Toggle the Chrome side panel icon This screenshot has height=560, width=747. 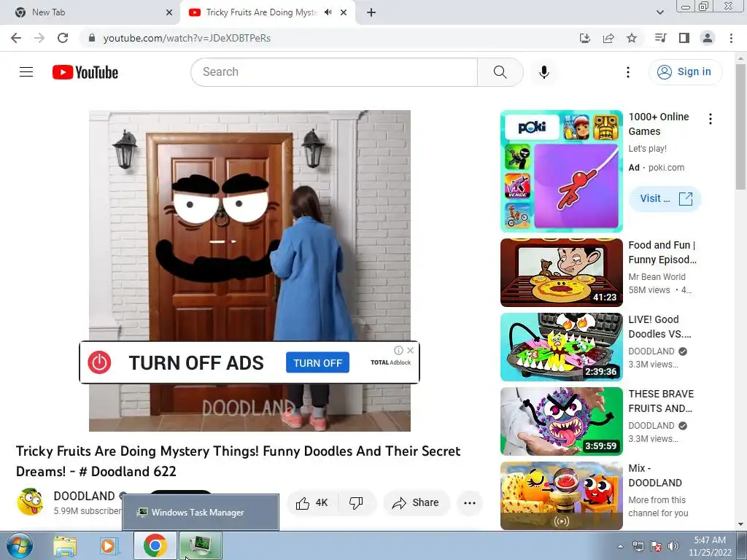pyautogui.click(x=684, y=38)
